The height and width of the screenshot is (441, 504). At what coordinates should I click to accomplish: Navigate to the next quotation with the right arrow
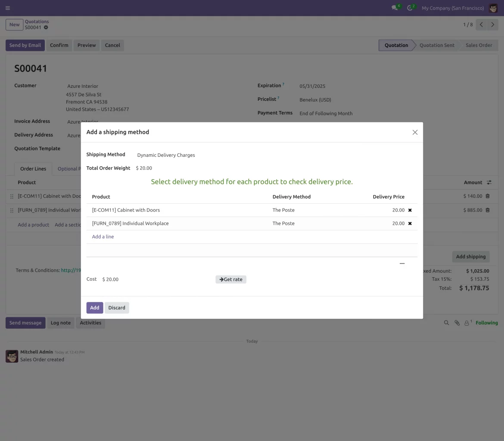[492, 25]
